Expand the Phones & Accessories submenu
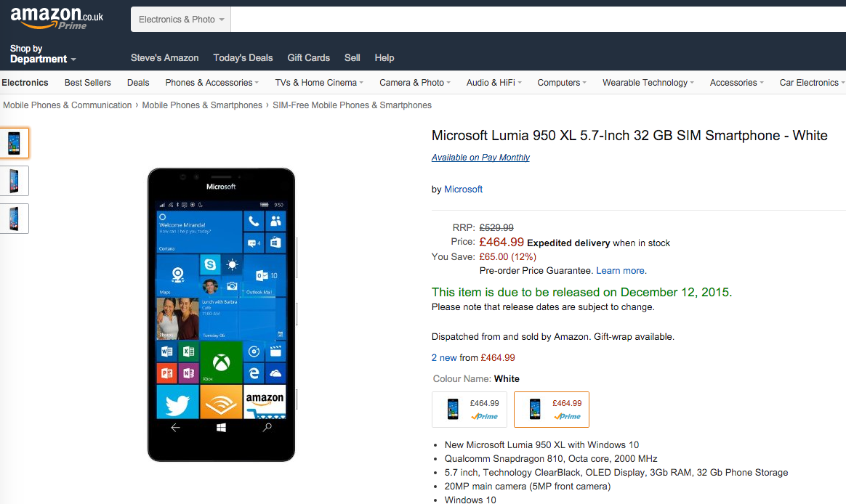This screenshot has width=846, height=504. (x=212, y=83)
